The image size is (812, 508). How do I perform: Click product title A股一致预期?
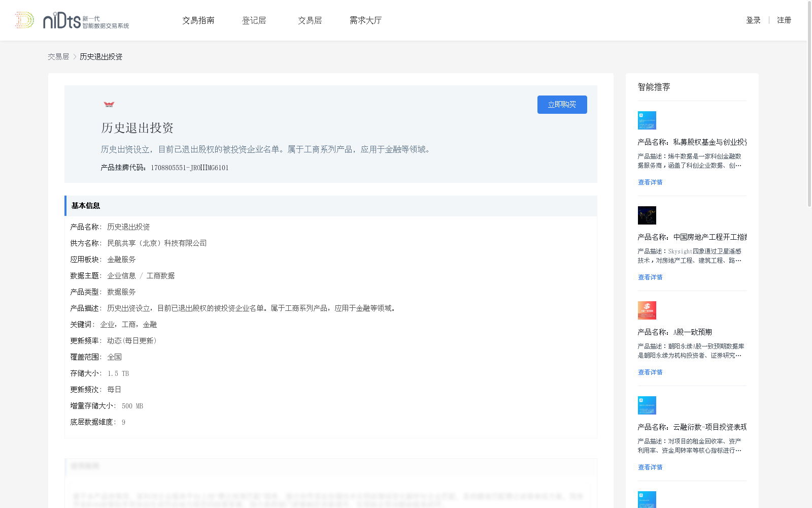click(675, 332)
